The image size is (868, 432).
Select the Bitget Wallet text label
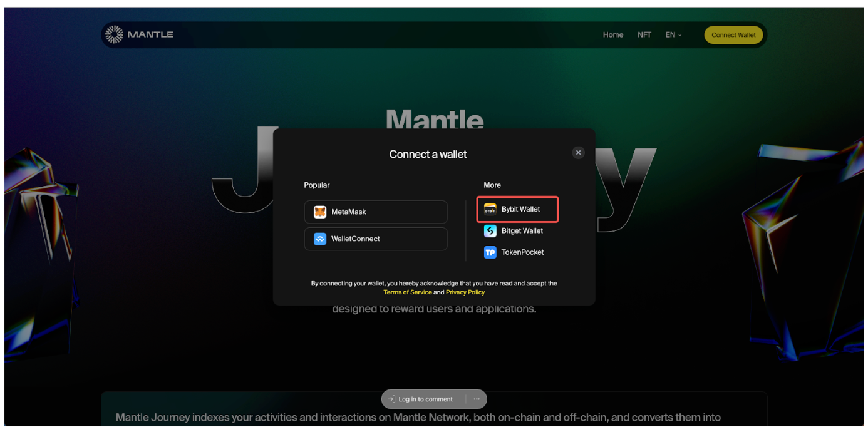coord(522,231)
